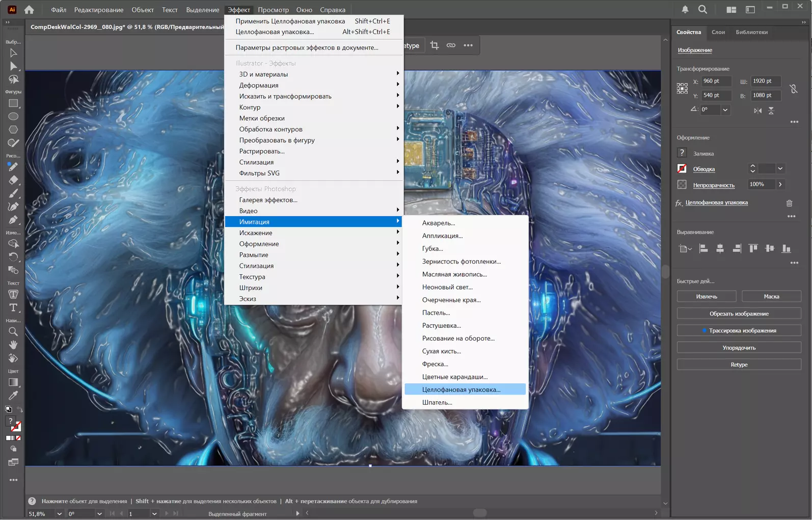Image resolution: width=812 pixels, height=520 pixels.
Task: Open the notifications bell
Action: 685,10
